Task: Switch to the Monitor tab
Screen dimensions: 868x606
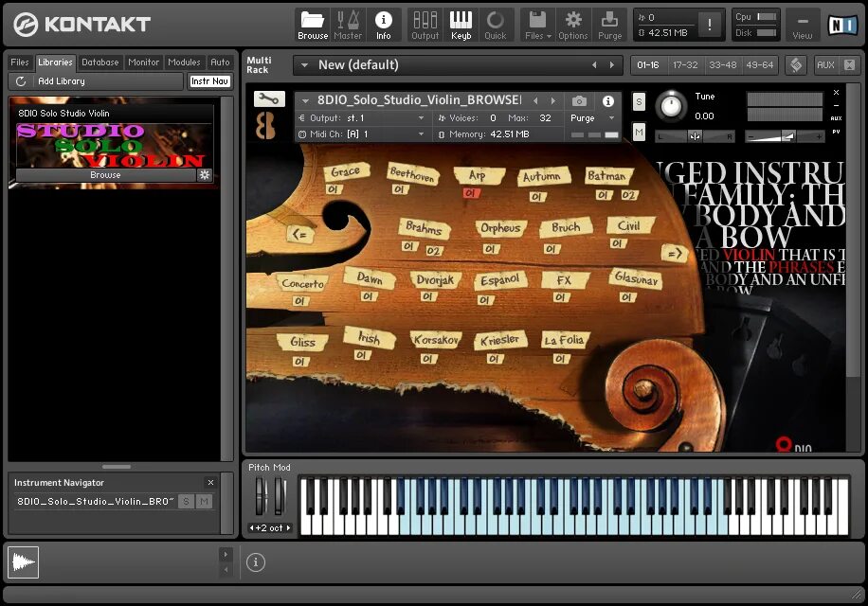Action: click(x=143, y=62)
